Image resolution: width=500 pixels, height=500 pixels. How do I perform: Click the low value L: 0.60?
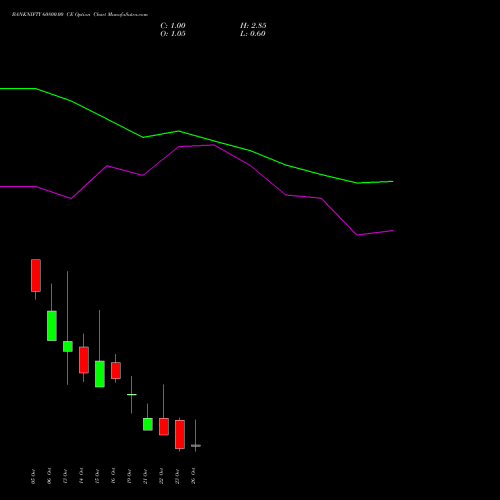pyautogui.click(x=253, y=34)
